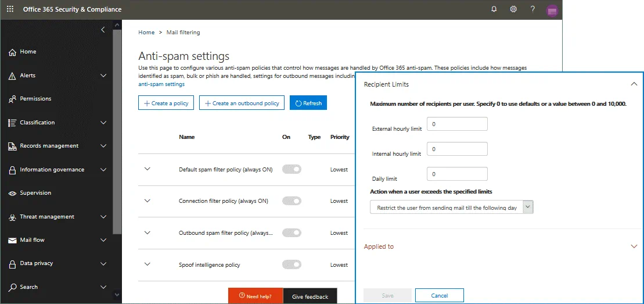The width and height of the screenshot is (644, 304).
Task: Open Permissions in the left navigation
Action: [x=35, y=99]
